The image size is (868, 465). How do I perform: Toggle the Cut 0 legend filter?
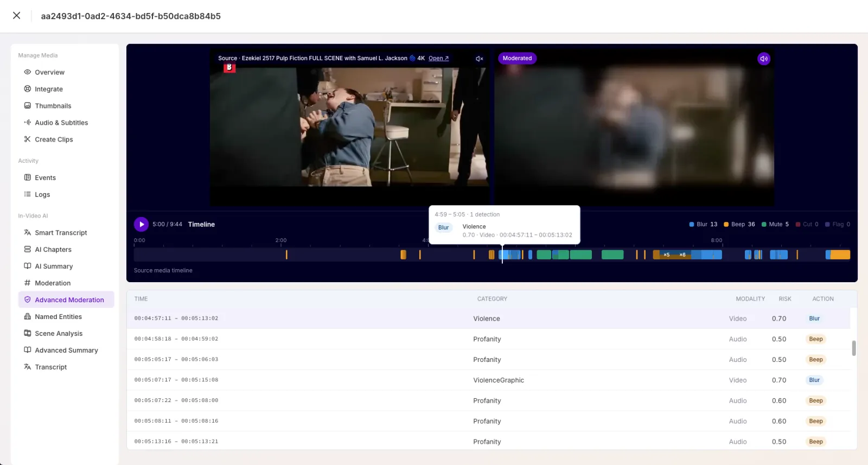807,224
